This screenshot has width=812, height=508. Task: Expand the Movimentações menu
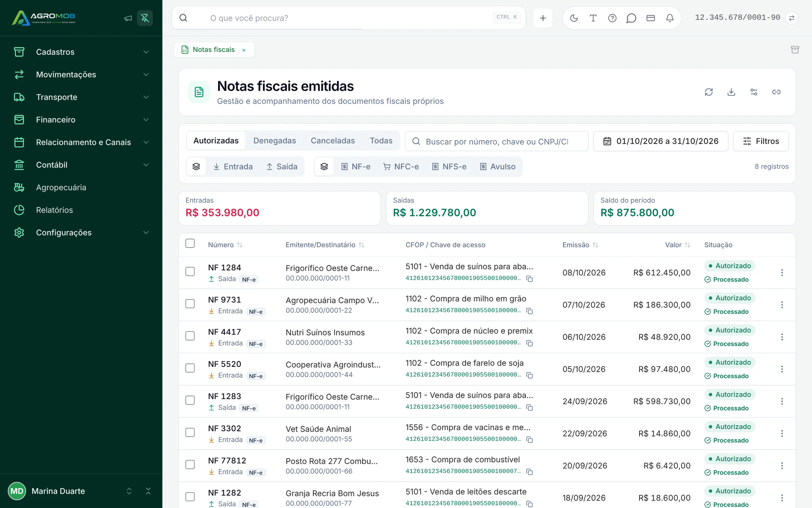tap(81, 75)
